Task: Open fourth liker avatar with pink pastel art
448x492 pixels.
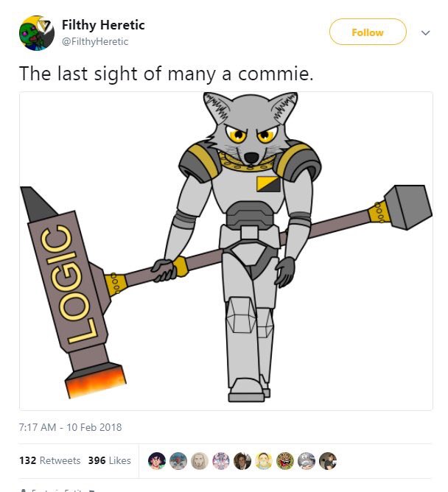Action: [x=221, y=461]
